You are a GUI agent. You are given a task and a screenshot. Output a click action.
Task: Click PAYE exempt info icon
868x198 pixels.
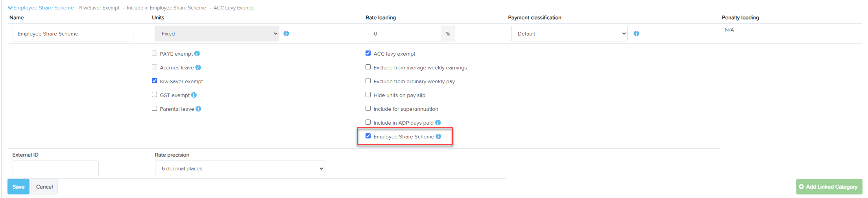pyautogui.click(x=197, y=54)
